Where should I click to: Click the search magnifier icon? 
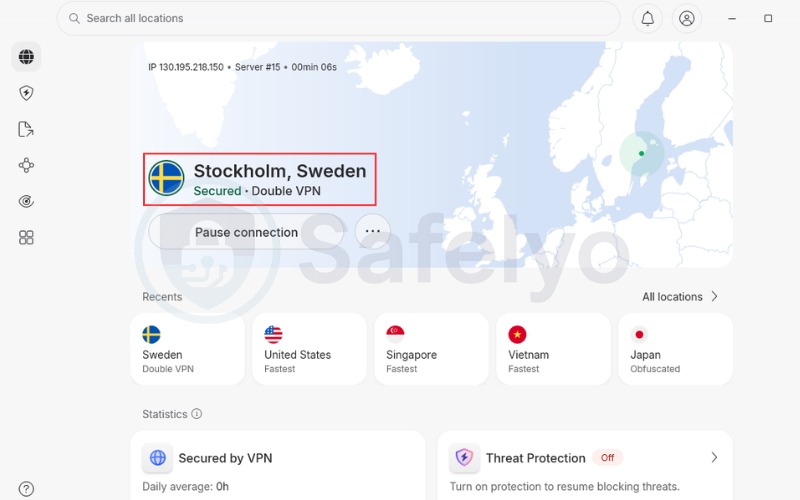coord(74,18)
